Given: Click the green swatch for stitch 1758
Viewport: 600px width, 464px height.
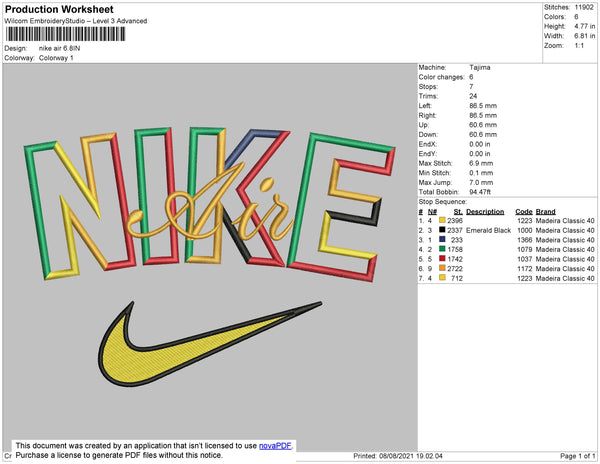Looking at the screenshot, I should coord(442,249).
